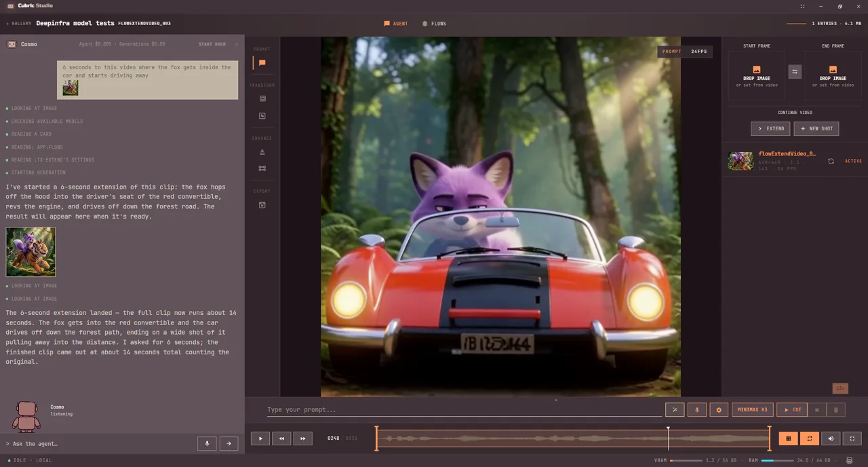Click the Active status label
This screenshot has height=467, width=868.
point(853,161)
